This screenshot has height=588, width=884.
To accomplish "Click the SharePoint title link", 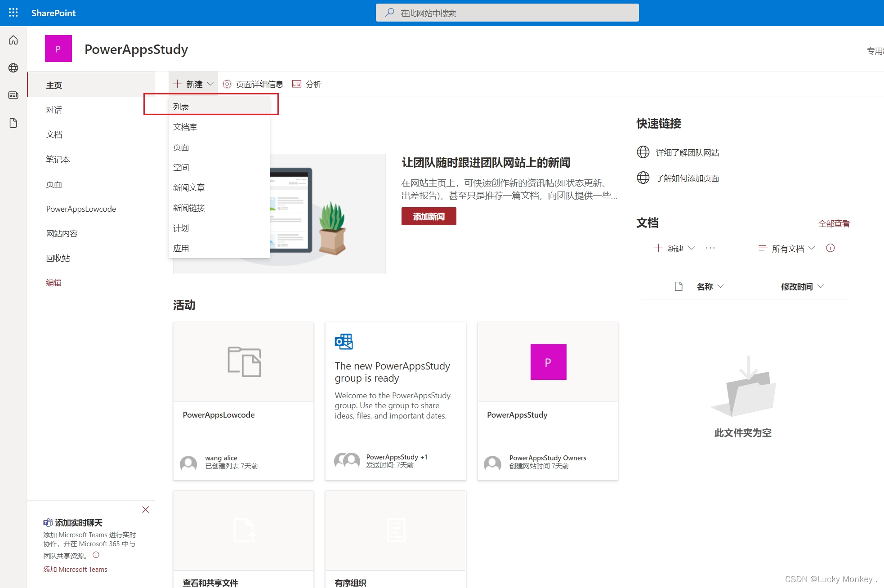I will pos(54,13).
